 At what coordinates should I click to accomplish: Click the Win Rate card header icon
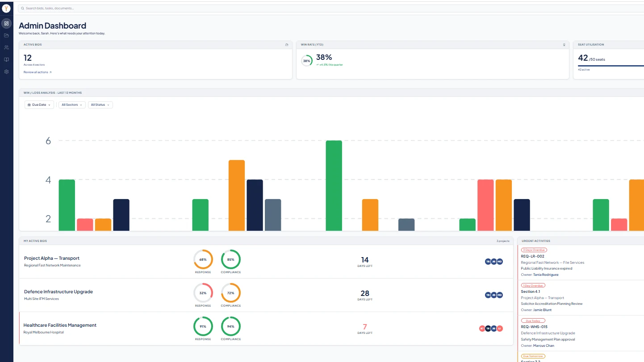(x=564, y=45)
